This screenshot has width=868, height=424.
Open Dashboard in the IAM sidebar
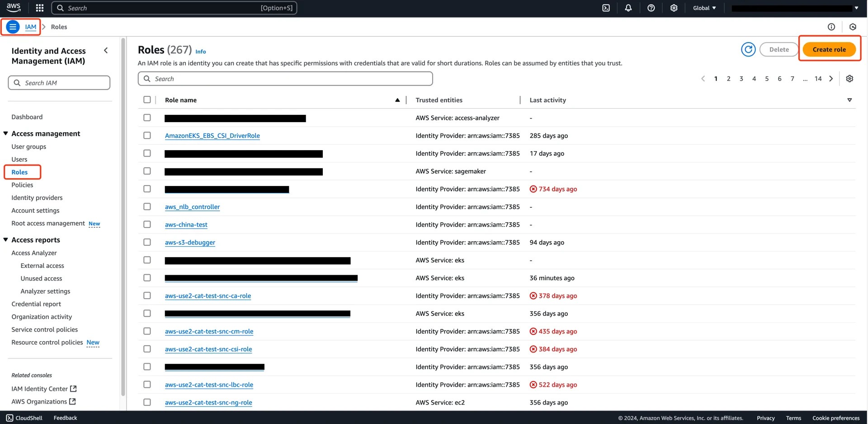pyautogui.click(x=27, y=117)
